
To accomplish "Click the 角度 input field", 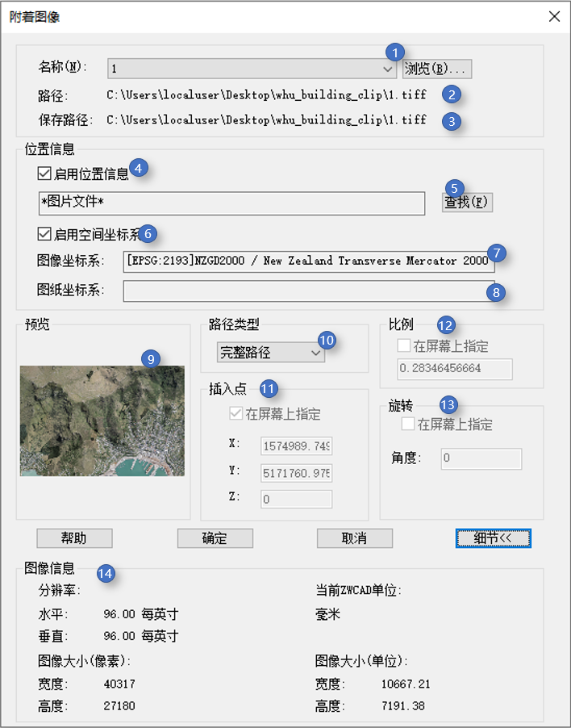I will click(x=481, y=458).
